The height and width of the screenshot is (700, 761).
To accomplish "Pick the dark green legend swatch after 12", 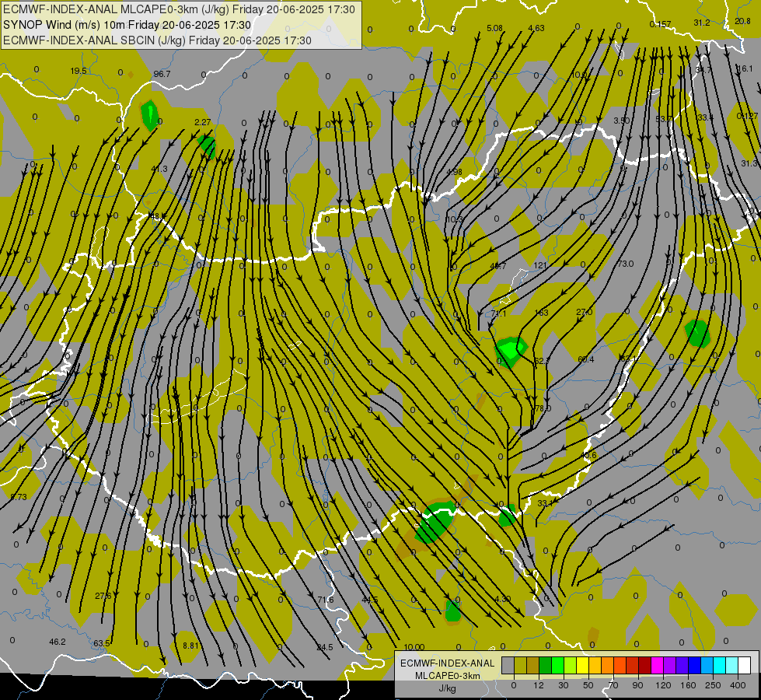I will point(546,665).
